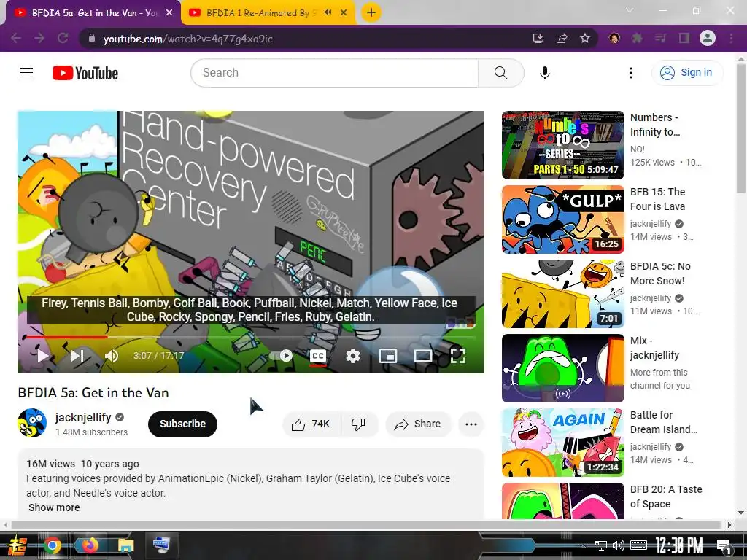The image size is (747, 560).
Task: Open the YouTube hamburger guide menu
Action: click(26, 73)
